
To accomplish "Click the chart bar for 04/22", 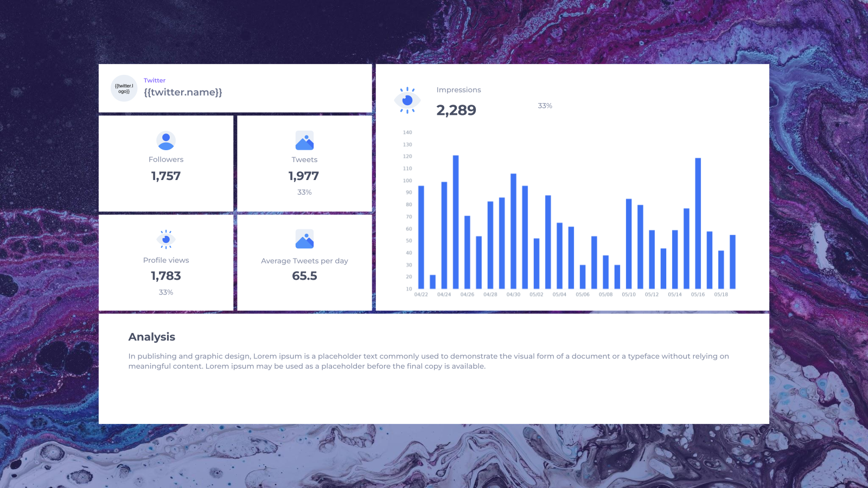I will click(421, 237).
